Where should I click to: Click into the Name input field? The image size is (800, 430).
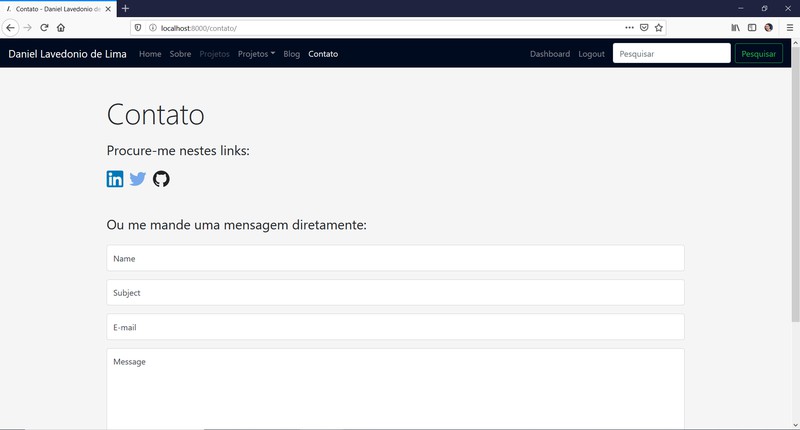click(395, 258)
